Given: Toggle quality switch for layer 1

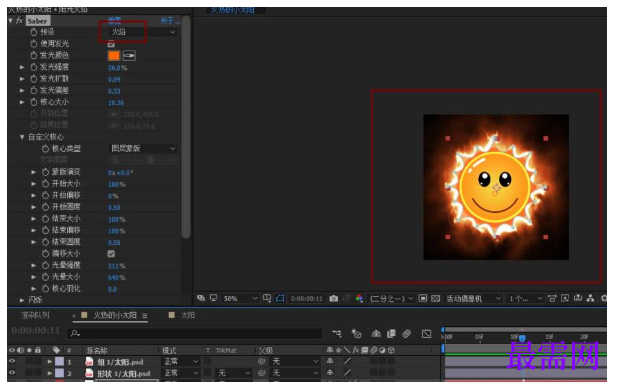Looking at the screenshot, I should coord(347,361).
